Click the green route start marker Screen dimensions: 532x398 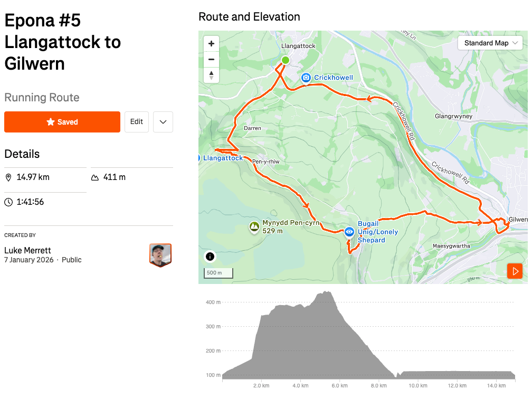pos(285,60)
